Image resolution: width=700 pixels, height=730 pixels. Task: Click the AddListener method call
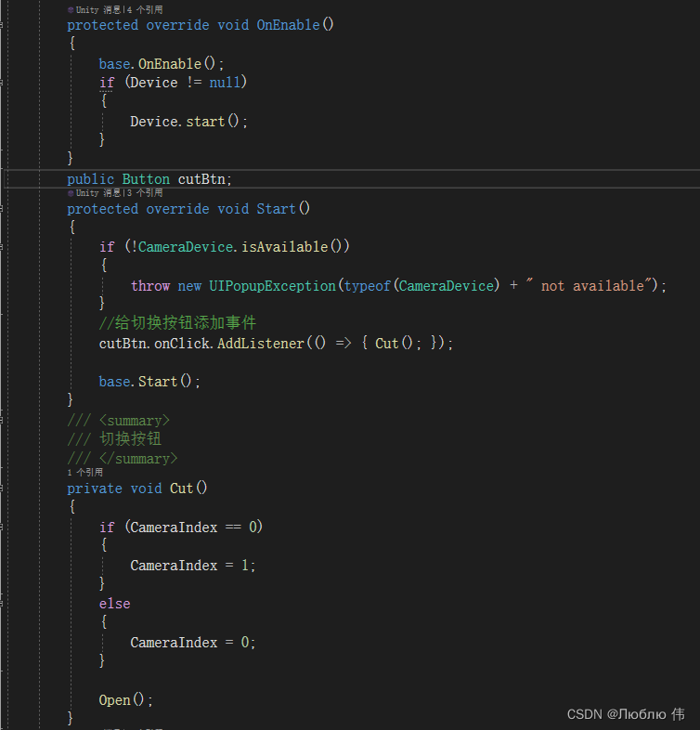pyautogui.click(x=261, y=343)
